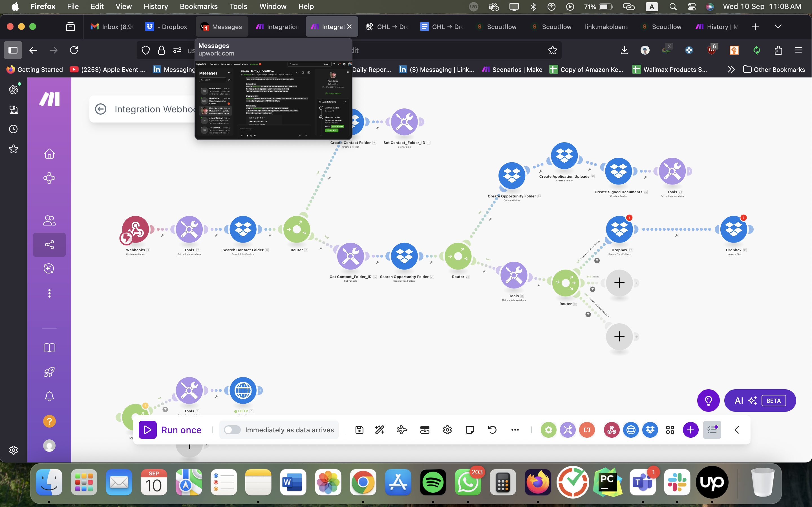Open the notes icon in bottom toolbar
This screenshot has height=507, width=812.
pos(470,430)
